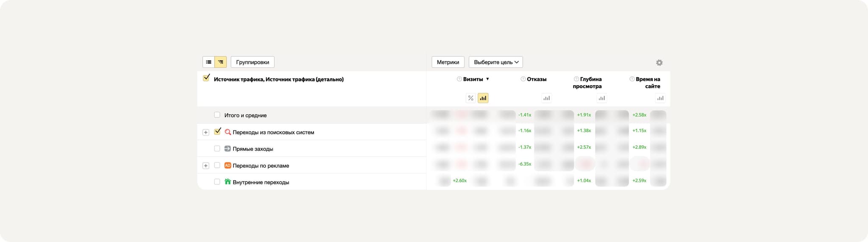
Task: Click chart icon under Отказы column
Action: 546,98
